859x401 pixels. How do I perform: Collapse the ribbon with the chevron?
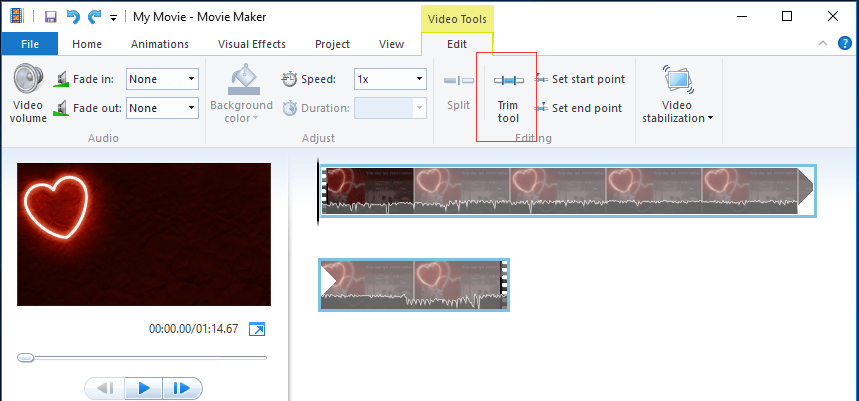pos(820,44)
